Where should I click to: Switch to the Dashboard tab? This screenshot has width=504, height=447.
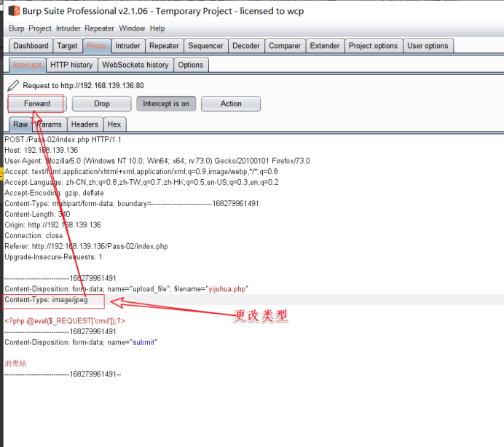31,46
